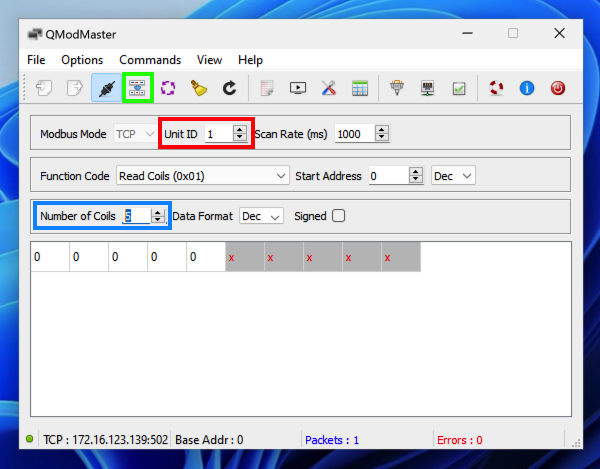Open the Function Code dropdown

pyautogui.click(x=202, y=176)
